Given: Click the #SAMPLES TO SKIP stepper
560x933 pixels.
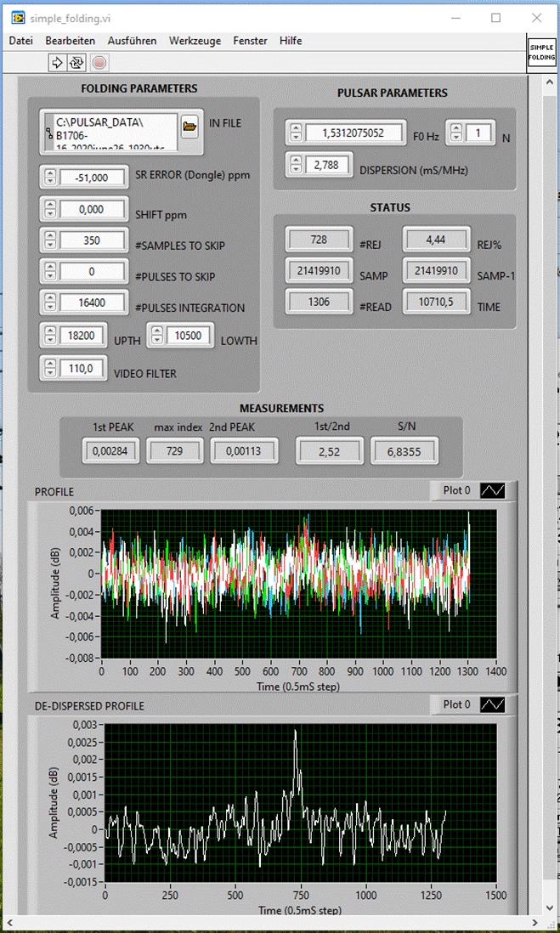Looking at the screenshot, I should tap(50, 240).
